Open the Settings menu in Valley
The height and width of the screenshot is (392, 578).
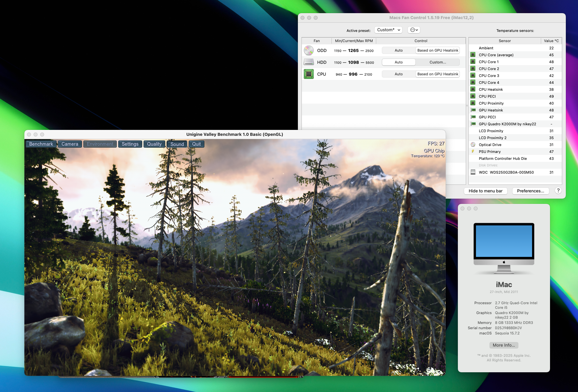point(130,144)
